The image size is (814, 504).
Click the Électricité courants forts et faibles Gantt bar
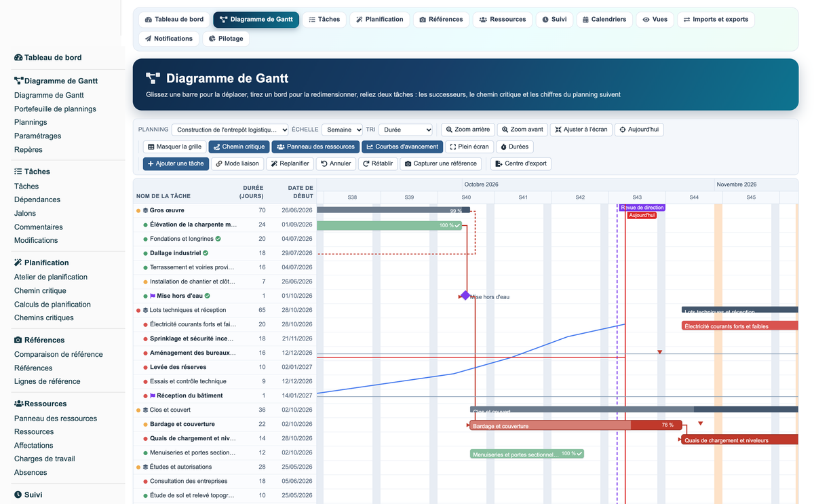(x=740, y=326)
